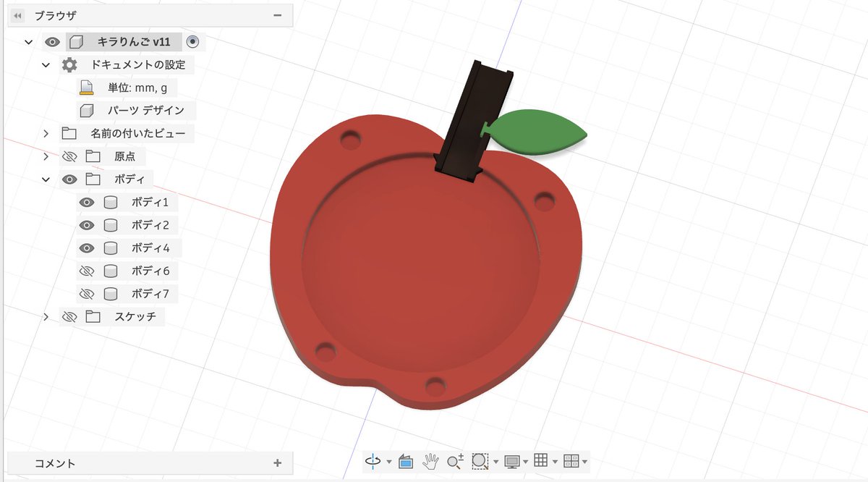Expand the スケッチ folder node
Viewport: 868px width, 482px height.
(x=46, y=317)
